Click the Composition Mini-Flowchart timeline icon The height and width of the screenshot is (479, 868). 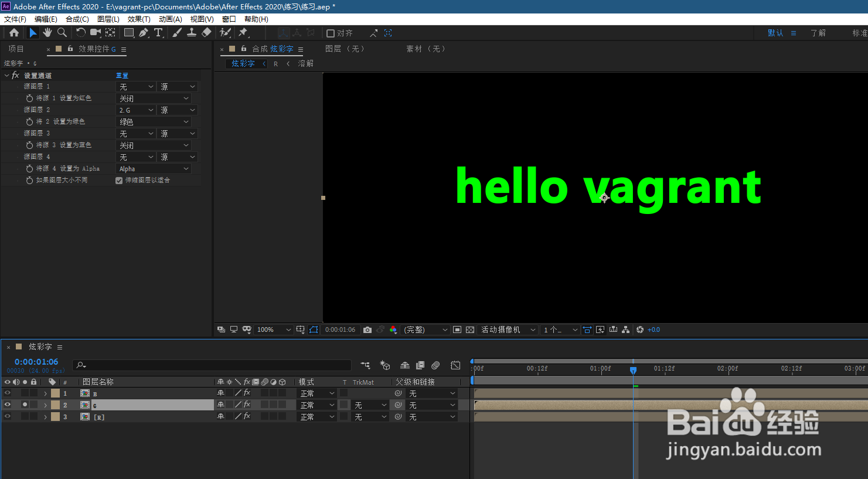click(365, 365)
